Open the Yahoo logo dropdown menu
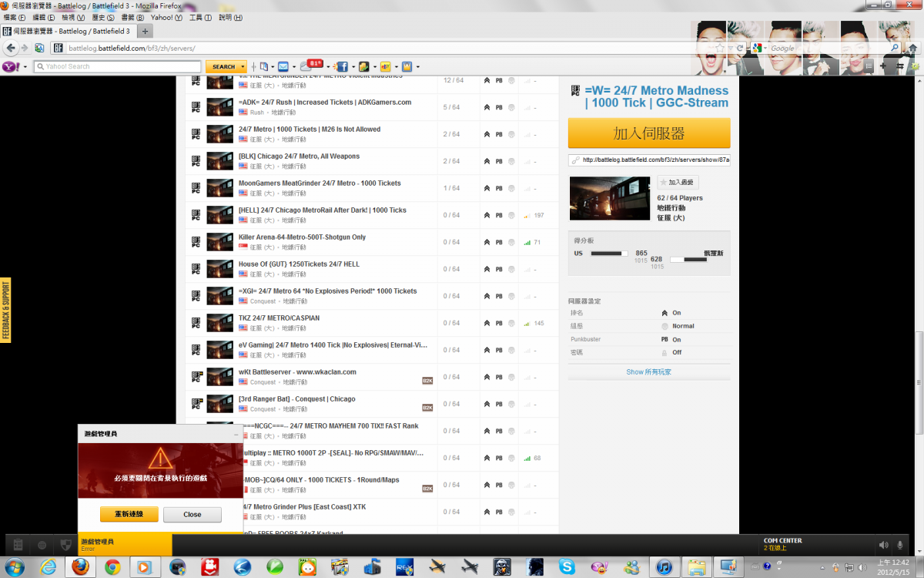The width and height of the screenshot is (924, 578). click(x=25, y=67)
